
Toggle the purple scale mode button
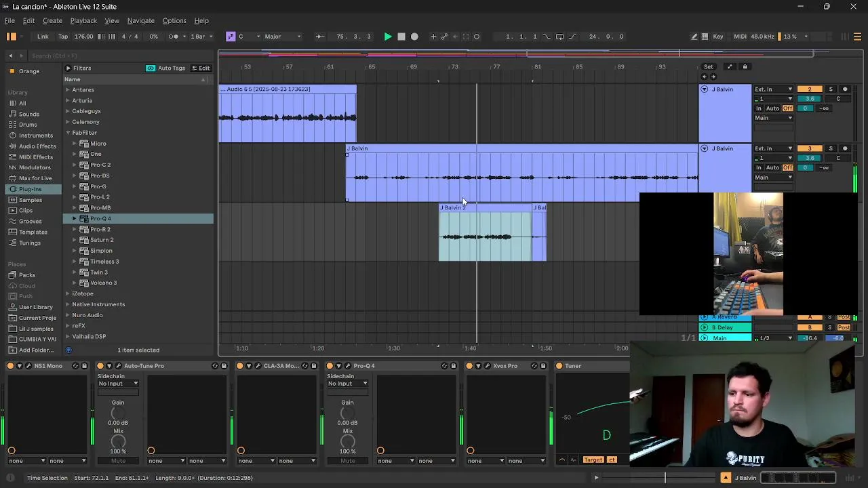pyautogui.click(x=231, y=37)
